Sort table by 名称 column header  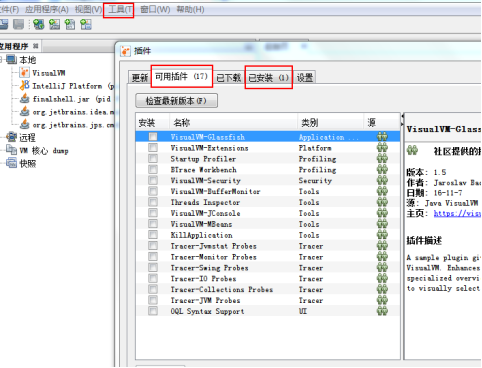coord(233,123)
